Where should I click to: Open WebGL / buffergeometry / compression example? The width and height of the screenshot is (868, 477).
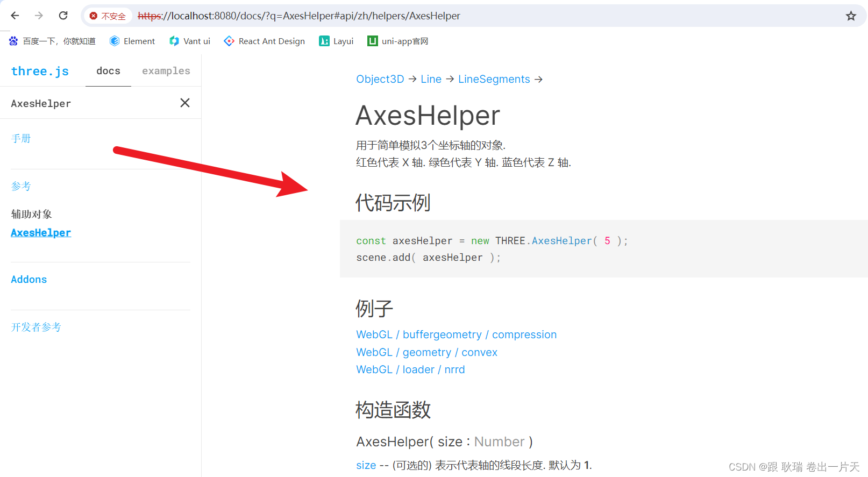pyautogui.click(x=457, y=334)
